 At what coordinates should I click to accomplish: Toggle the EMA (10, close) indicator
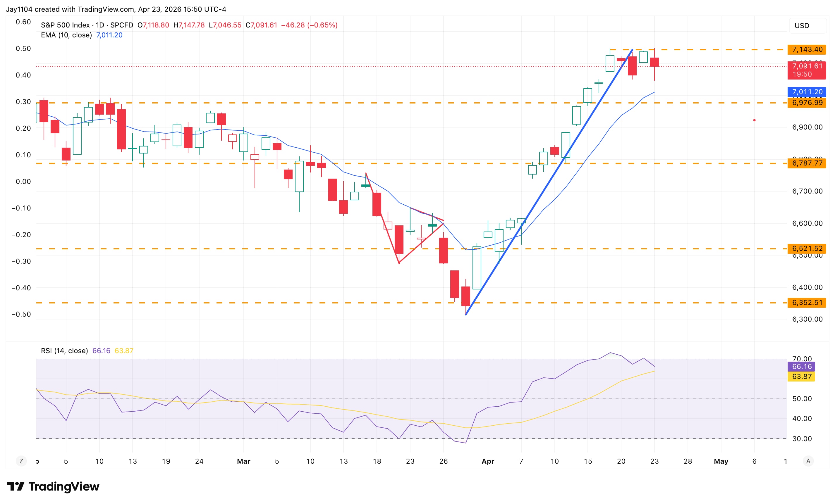[66, 35]
